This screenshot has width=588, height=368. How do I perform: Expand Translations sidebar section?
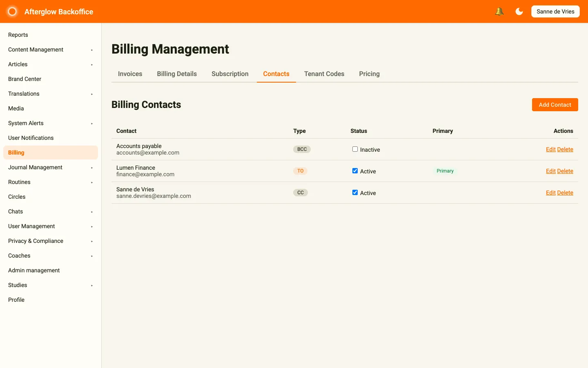pos(51,94)
